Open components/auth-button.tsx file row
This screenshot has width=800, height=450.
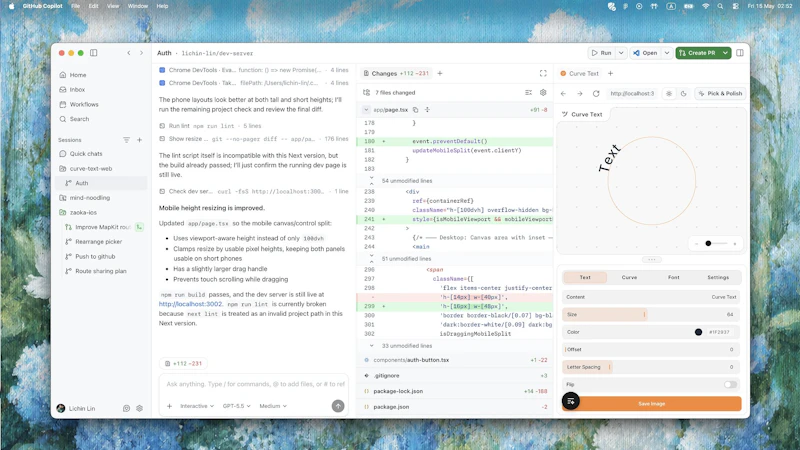(x=455, y=360)
